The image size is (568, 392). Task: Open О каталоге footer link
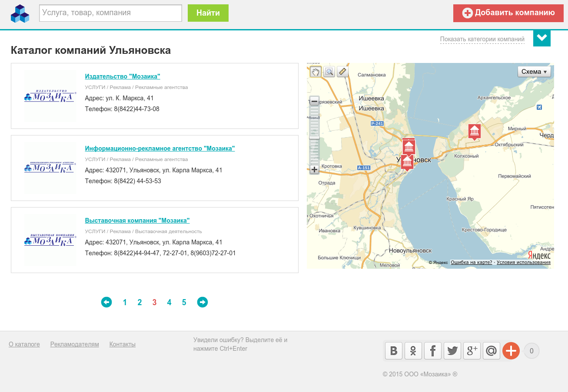[24, 344]
